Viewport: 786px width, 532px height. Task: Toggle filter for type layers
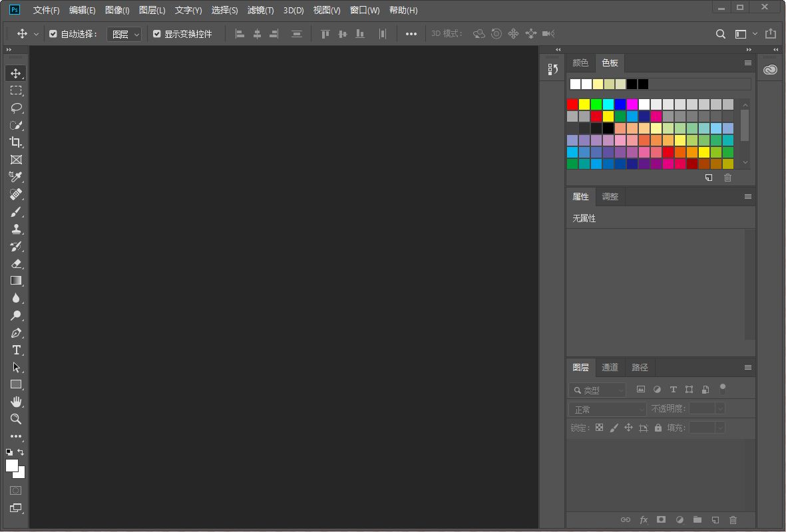click(x=674, y=389)
